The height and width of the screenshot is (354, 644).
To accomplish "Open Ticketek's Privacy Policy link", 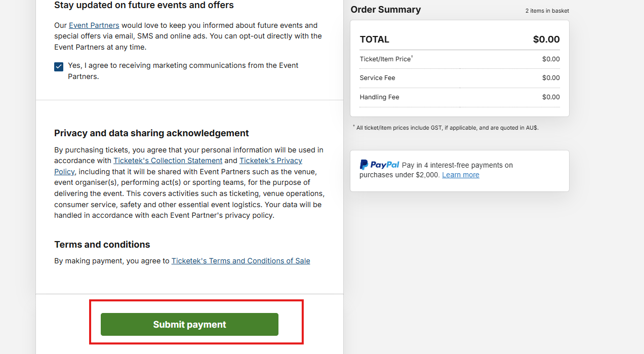I will click(x=270, y=161).
